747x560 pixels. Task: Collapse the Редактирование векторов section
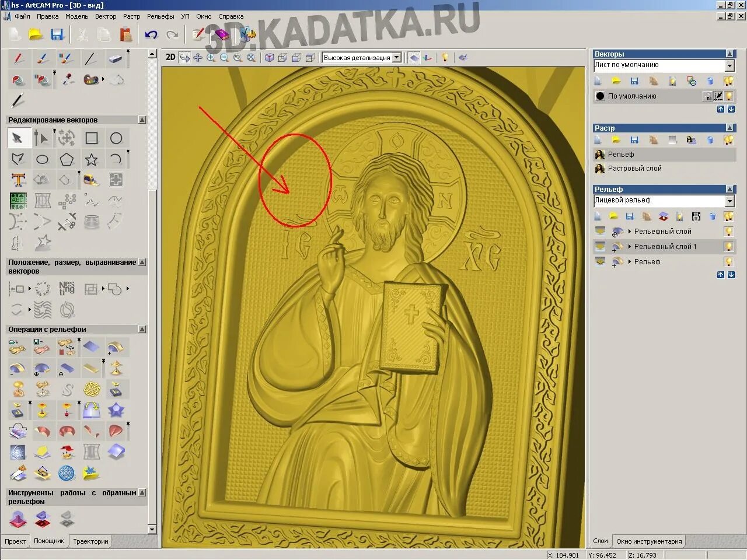pyautogui.click(x=142, y=120)
